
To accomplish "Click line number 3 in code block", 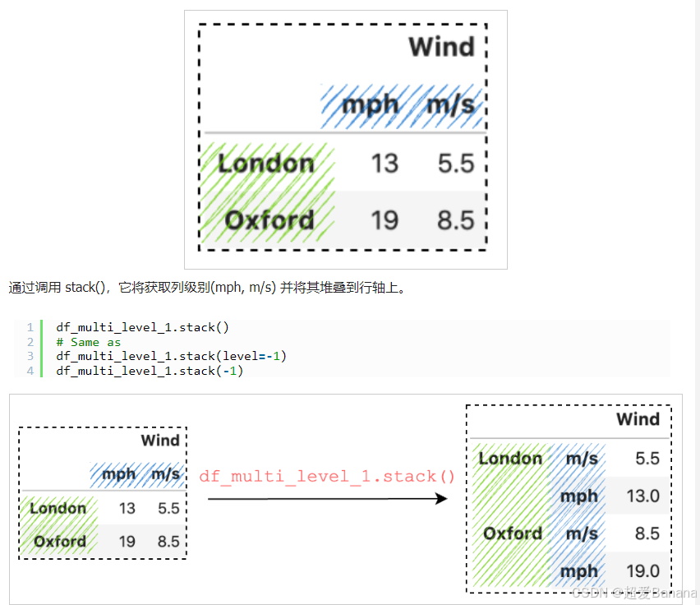I will [30, 356].
